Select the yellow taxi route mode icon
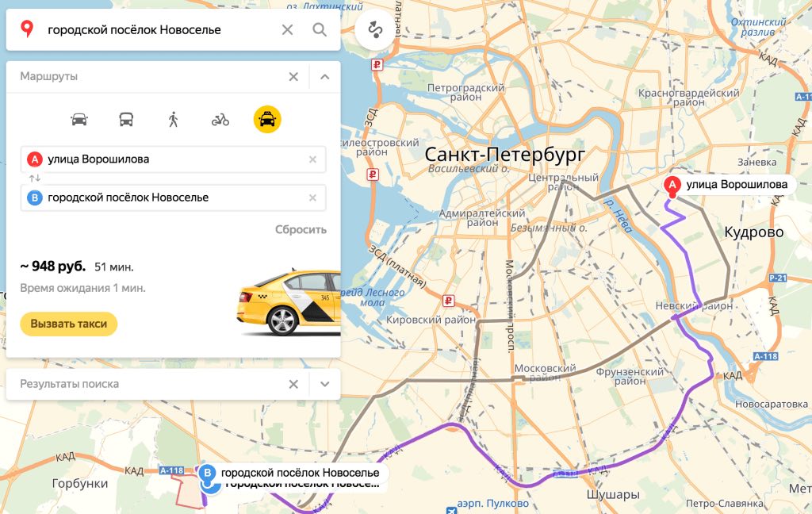Image resolution: width=812 pixels, height=514 pixels. [267, 120]
